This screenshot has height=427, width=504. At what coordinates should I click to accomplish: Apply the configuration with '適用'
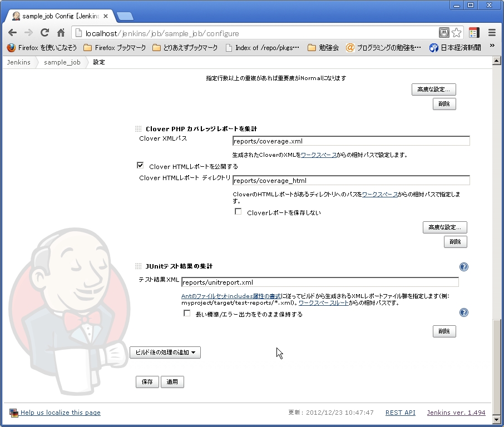click(172, 382)
